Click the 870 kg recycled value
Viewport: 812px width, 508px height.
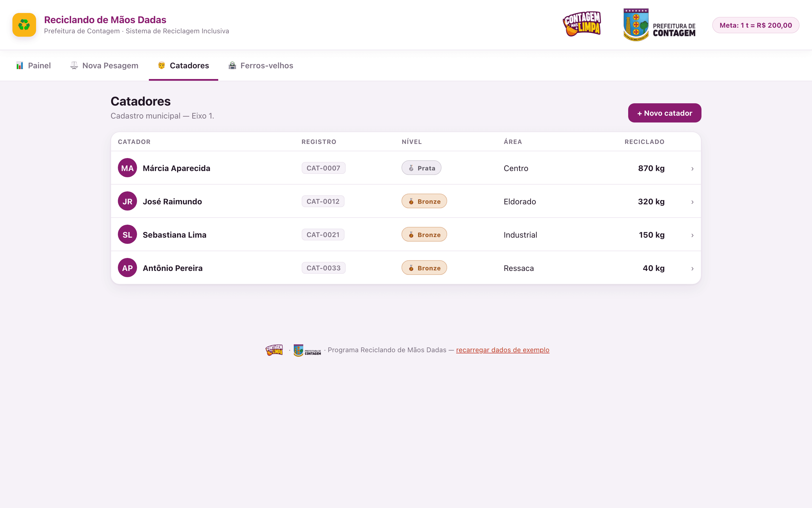651,168
